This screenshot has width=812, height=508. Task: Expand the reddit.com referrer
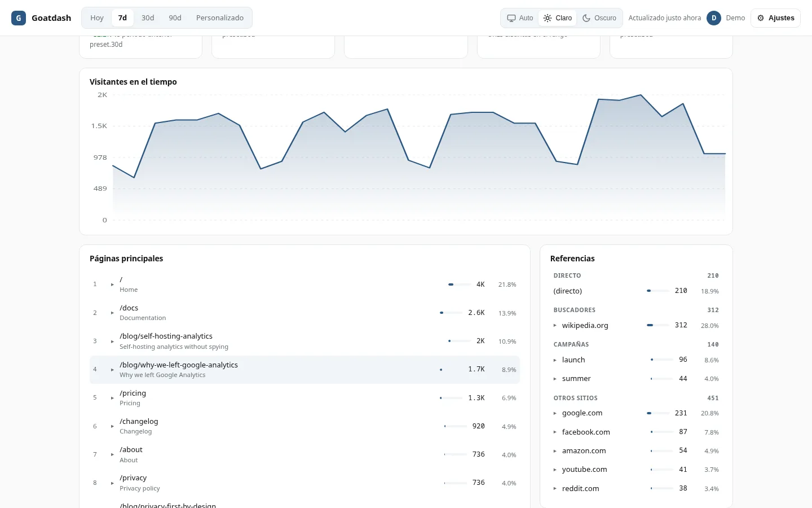555,489
